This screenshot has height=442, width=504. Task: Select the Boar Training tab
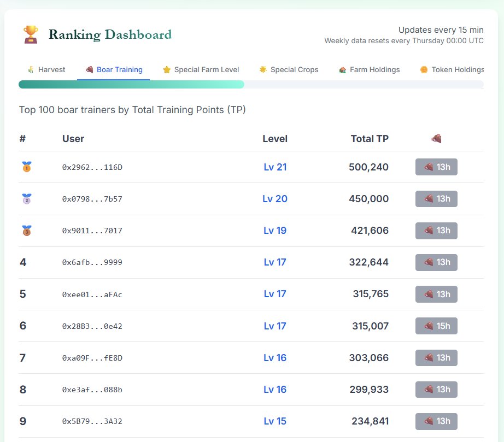[114, 70]
